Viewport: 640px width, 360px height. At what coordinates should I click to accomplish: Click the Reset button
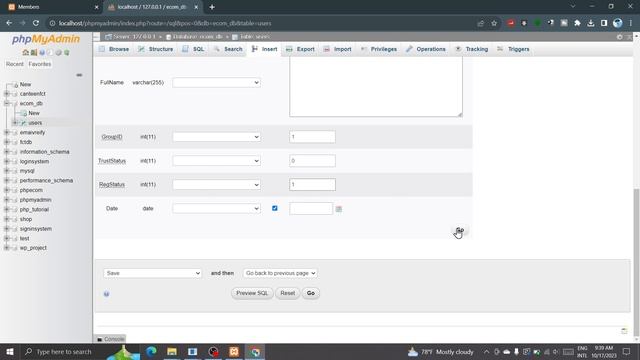(287, 293)
